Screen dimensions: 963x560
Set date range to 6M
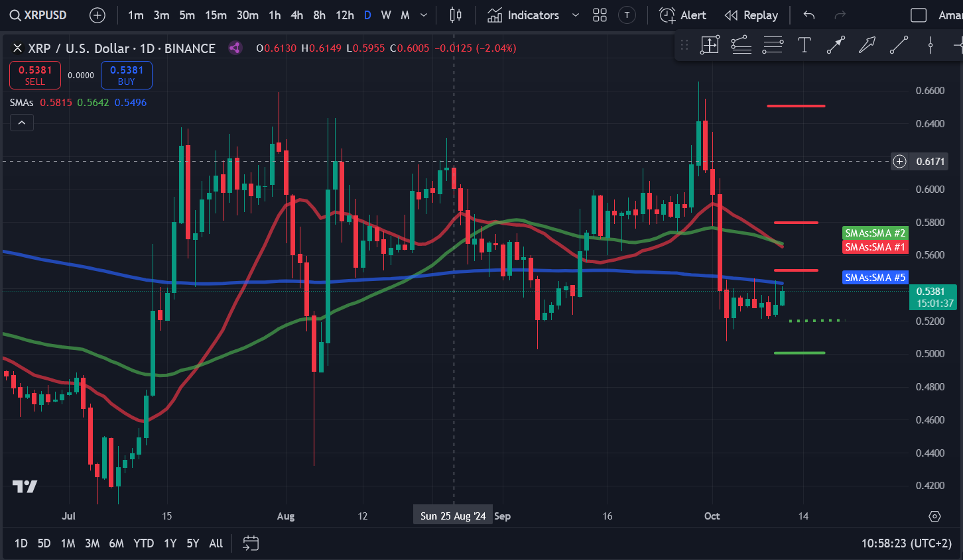coord(116,543)
